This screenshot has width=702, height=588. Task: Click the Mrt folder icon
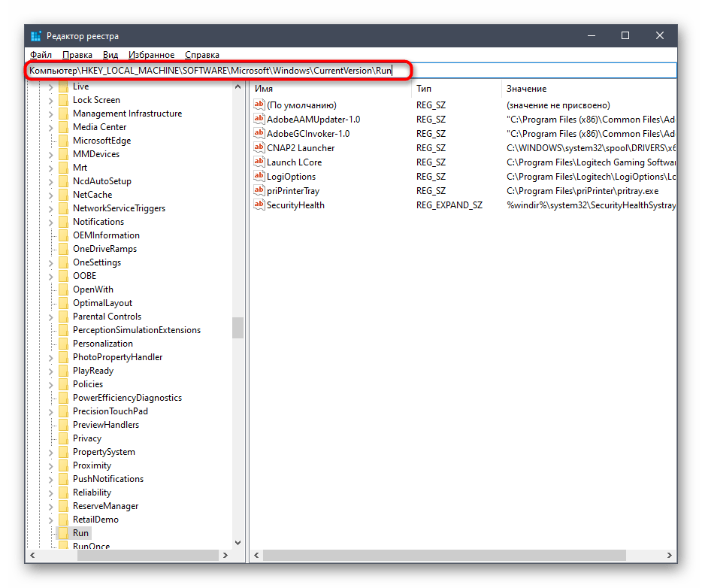64,168
